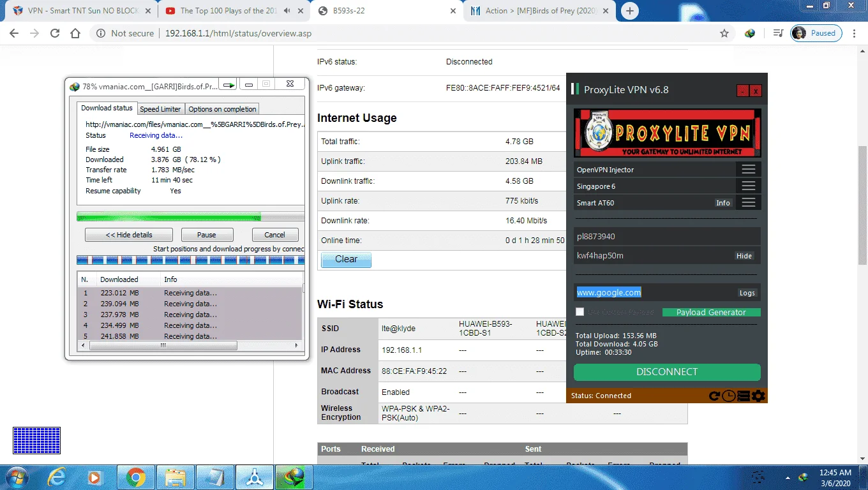Bookmark this page with the star
Screen dimensions: 868x490
[x=724, y=33]
